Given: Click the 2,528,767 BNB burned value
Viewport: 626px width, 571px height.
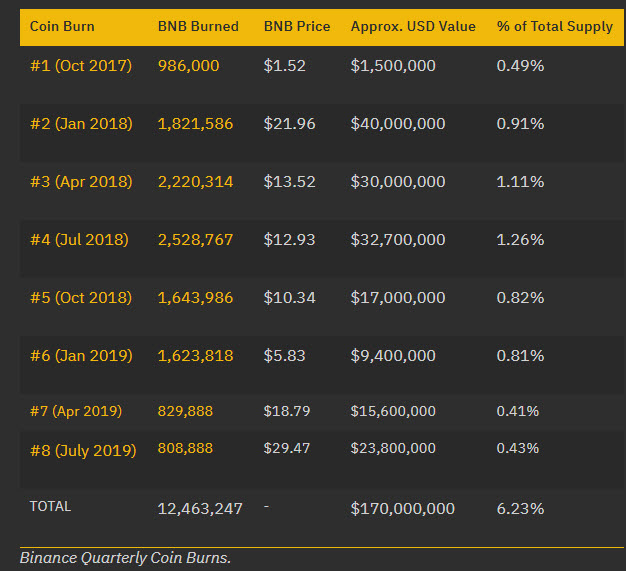Looking at the screenshot, I should tap(195, 240).
